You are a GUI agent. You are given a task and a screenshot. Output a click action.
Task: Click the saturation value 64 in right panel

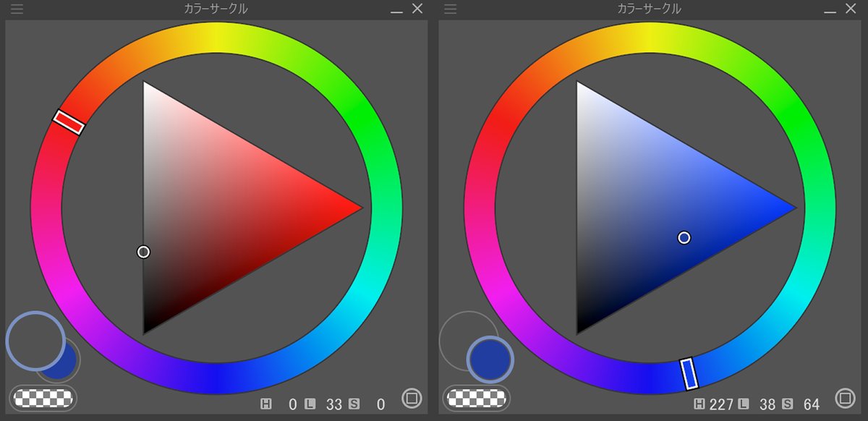812,404
